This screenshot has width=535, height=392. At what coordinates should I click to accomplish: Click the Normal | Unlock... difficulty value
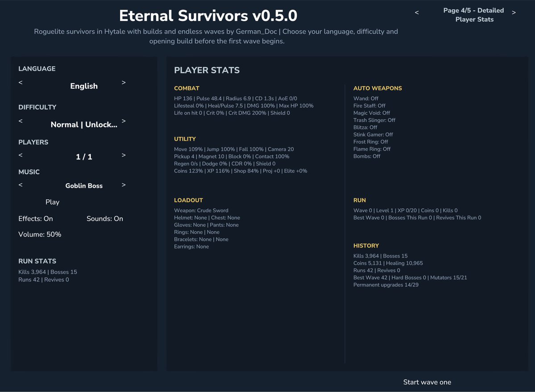point(84,124)
